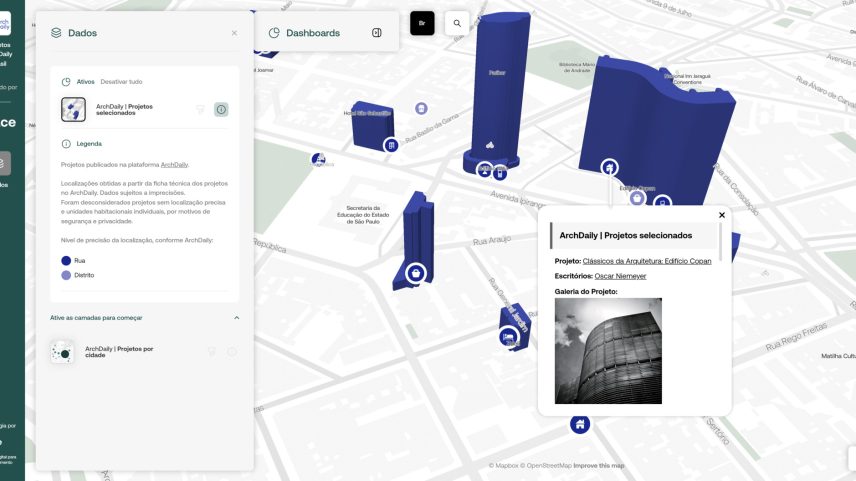The width and height of the screenshot is (856, 481).
Task: Toggle info icon for Projetos por cidade
Action: pyautogui.click(x=232, y=352)
